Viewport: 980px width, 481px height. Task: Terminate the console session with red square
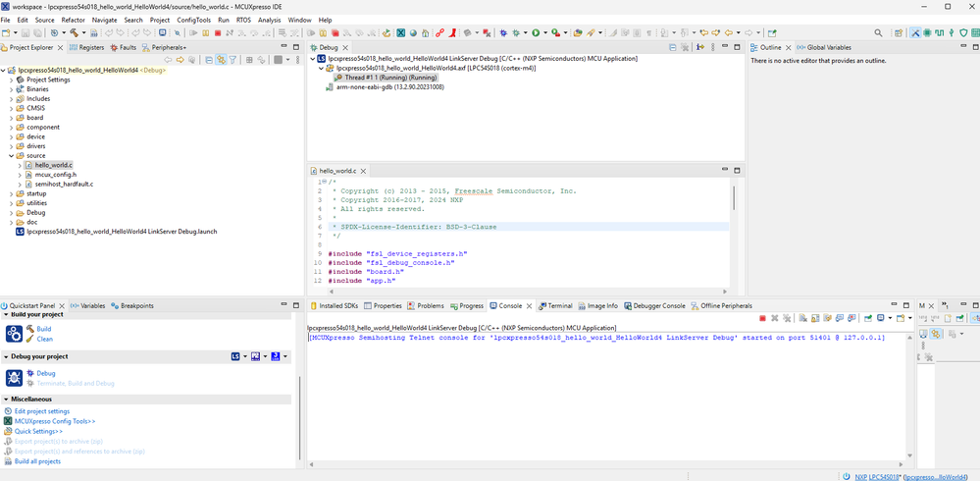click(x=762, y=318)
